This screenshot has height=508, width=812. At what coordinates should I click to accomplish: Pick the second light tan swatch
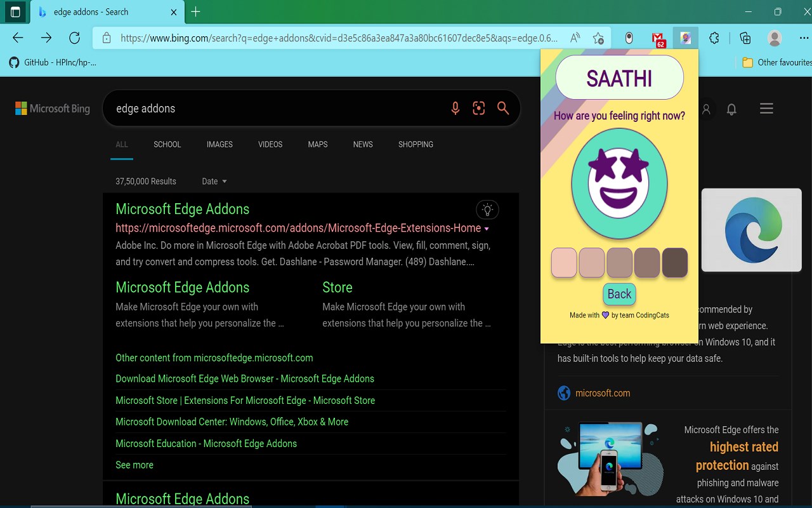pyautogui.click(x=592, y=263)
